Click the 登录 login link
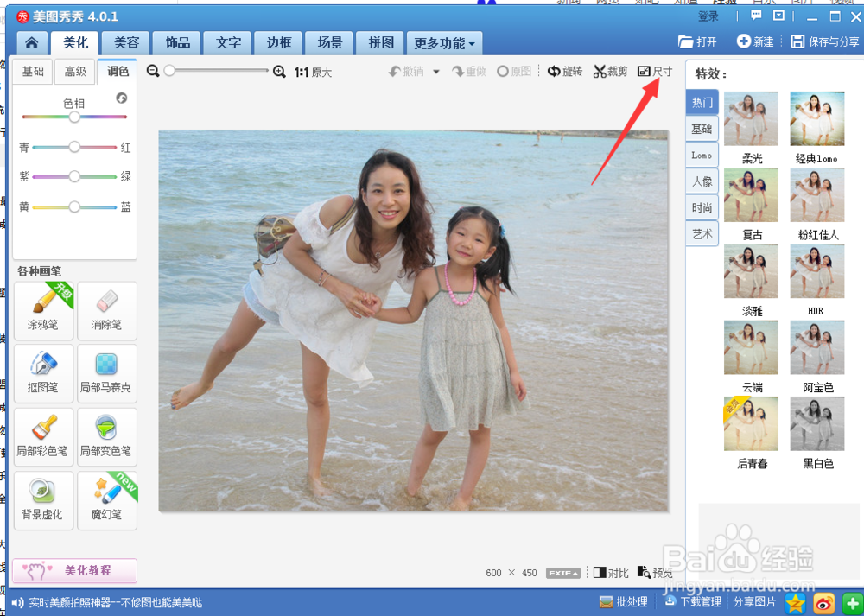864x616 pixels. point(708,16)
